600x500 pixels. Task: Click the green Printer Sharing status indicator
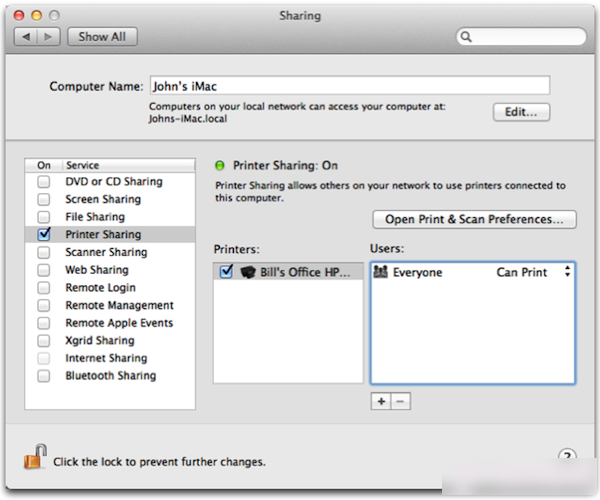220,165
